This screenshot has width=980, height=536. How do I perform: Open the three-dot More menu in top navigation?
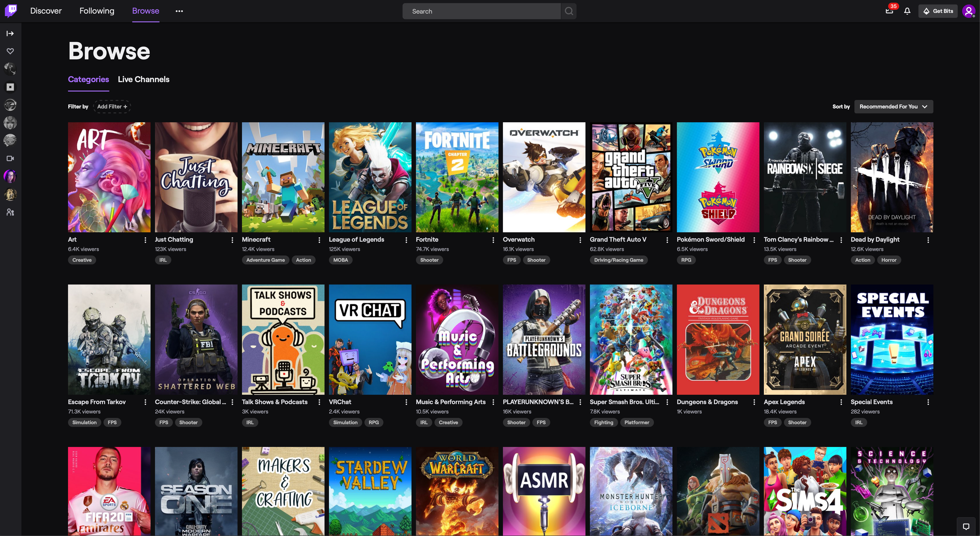coord(179,11)
